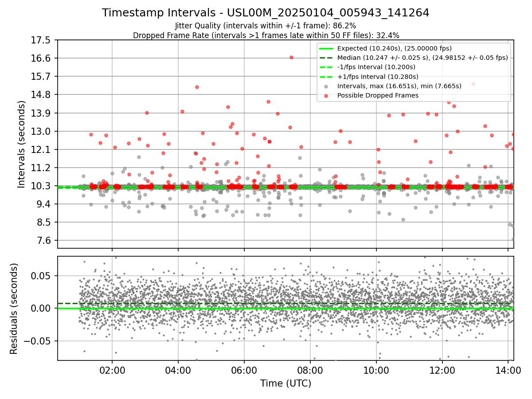Click the red outlier point near 15.2 seconds after 04:00
Viewport: 532px width, 399px height.
197,87
